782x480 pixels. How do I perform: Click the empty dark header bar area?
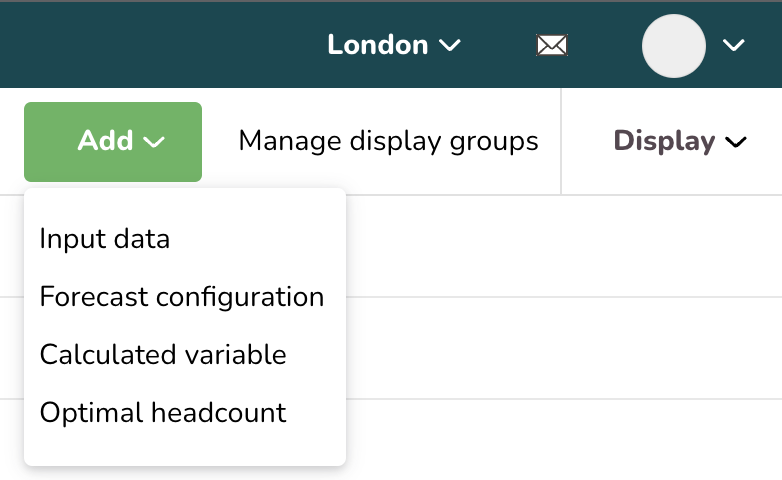160,45
